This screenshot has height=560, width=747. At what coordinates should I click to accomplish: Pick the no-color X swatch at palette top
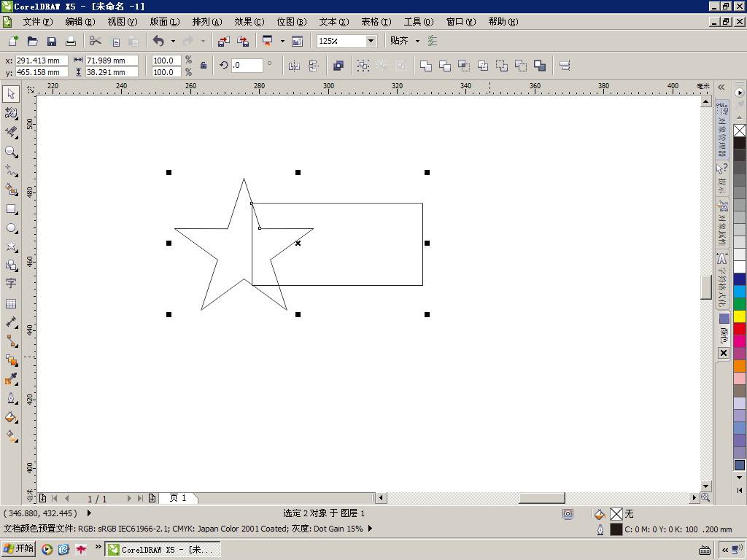pyautogui.click(x=740, y=131)
